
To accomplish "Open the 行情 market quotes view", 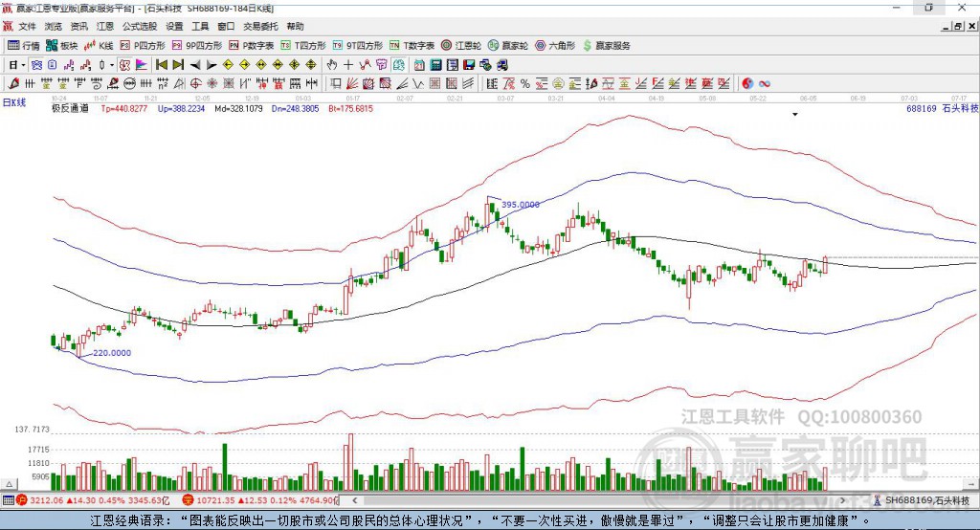I will point(24,45).
